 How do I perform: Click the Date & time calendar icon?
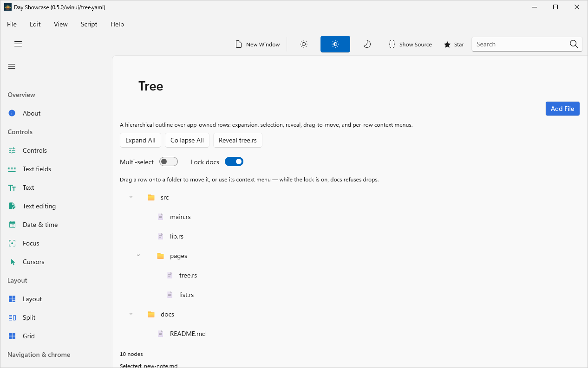(x=12, y=225)
